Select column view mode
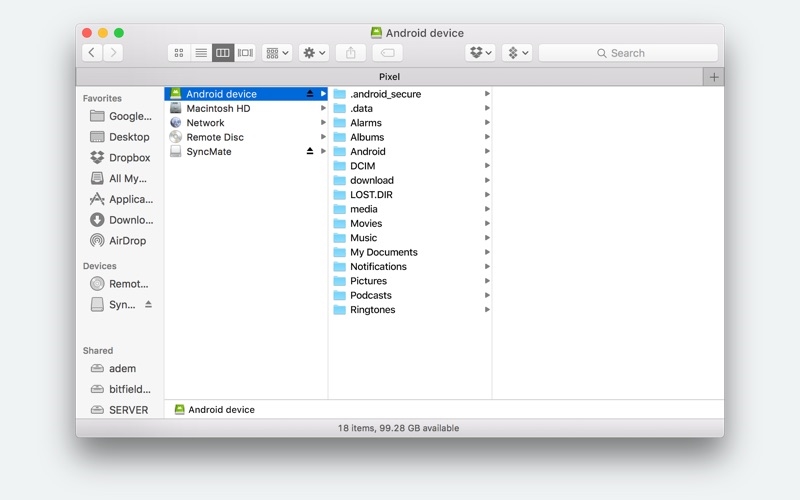This screenshot has width=800, height=500. point(223,53)
